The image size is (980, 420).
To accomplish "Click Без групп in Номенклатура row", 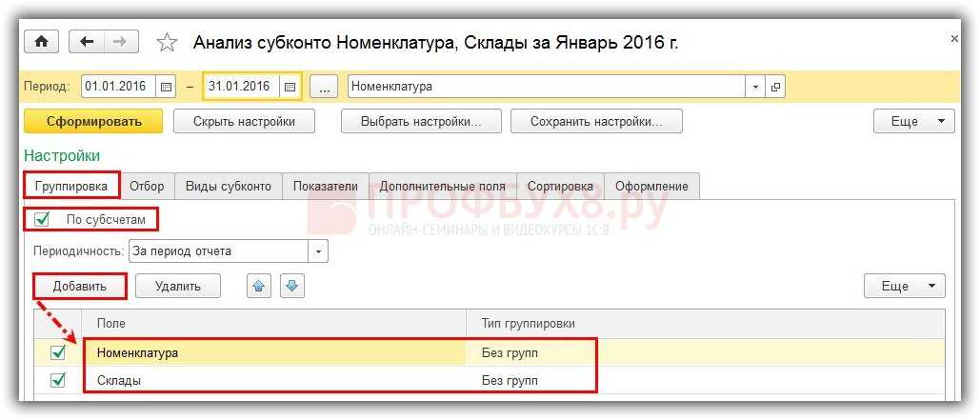I will (510, 353).
